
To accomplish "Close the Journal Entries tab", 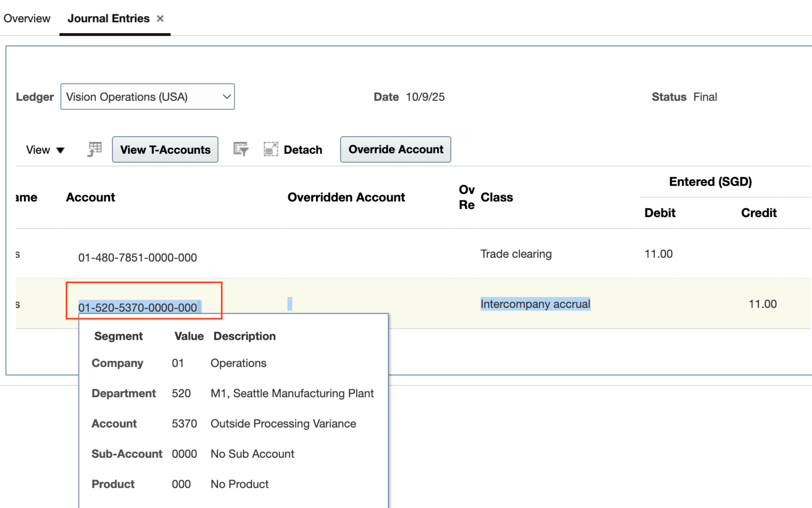I will click(x=160, y=19).
